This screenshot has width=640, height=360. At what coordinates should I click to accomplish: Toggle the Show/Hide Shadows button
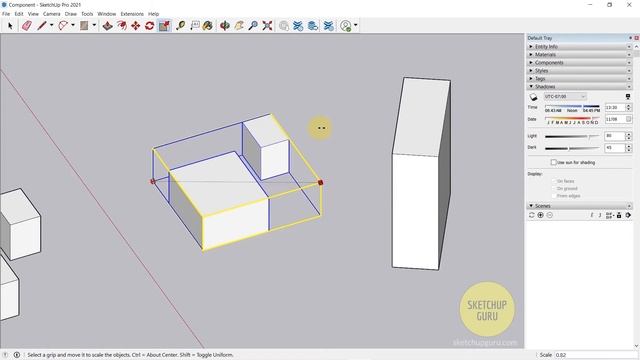533,97
